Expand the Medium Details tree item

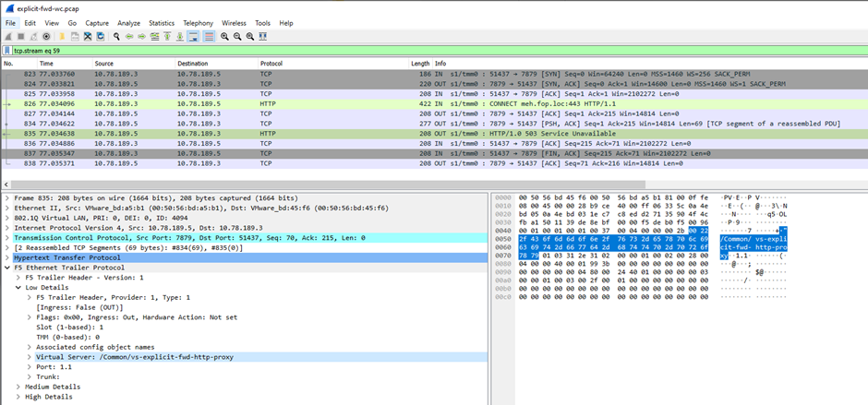tap(18, 386)
